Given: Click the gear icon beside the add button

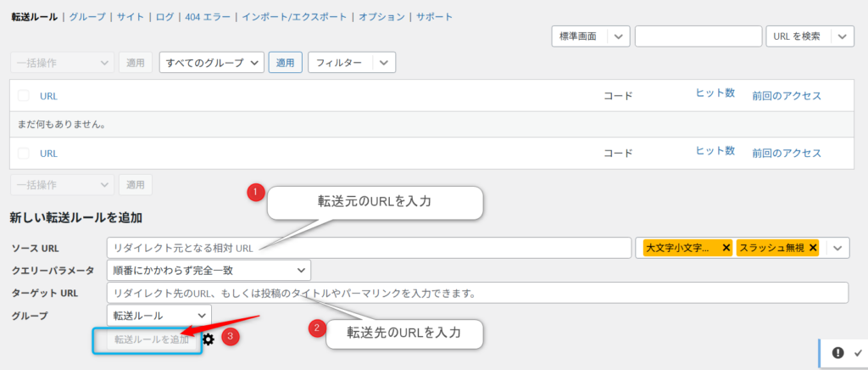Looking at the screenshot, I should [x=209, y=339].
